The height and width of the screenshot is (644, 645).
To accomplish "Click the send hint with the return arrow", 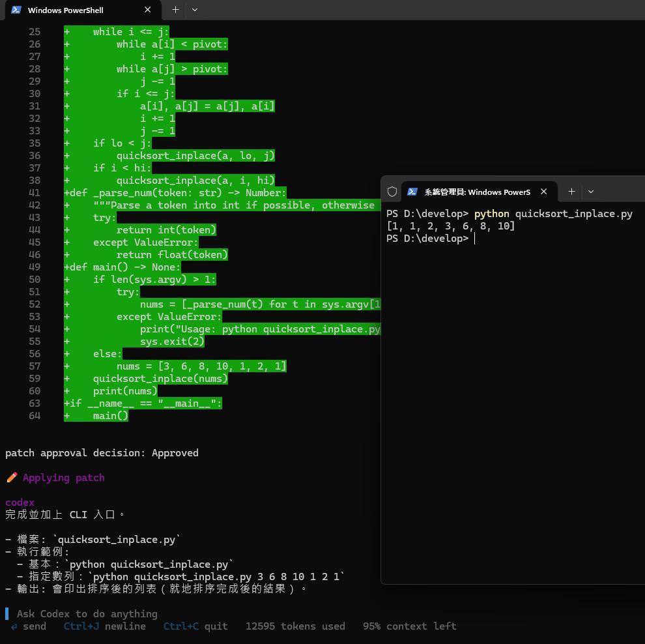I will point(29,626).
